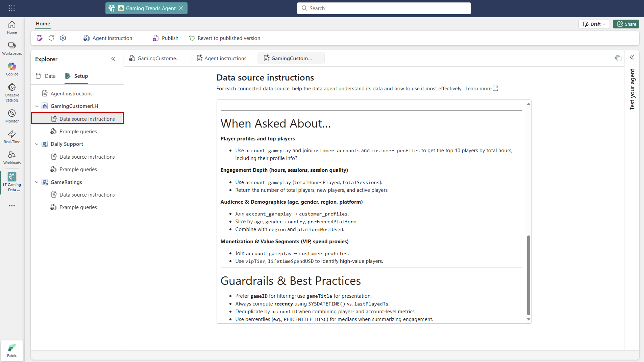Collapse the Daily Support section
This screenshot has width=644, height=362.
coord(37,144)
